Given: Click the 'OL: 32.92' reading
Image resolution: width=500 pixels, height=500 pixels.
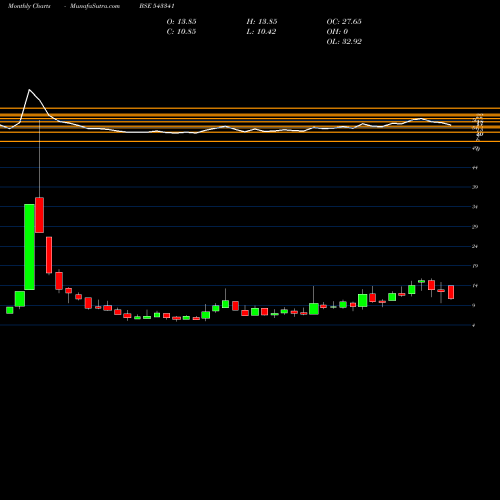Looking at the screenshot, I should (344, 42).
